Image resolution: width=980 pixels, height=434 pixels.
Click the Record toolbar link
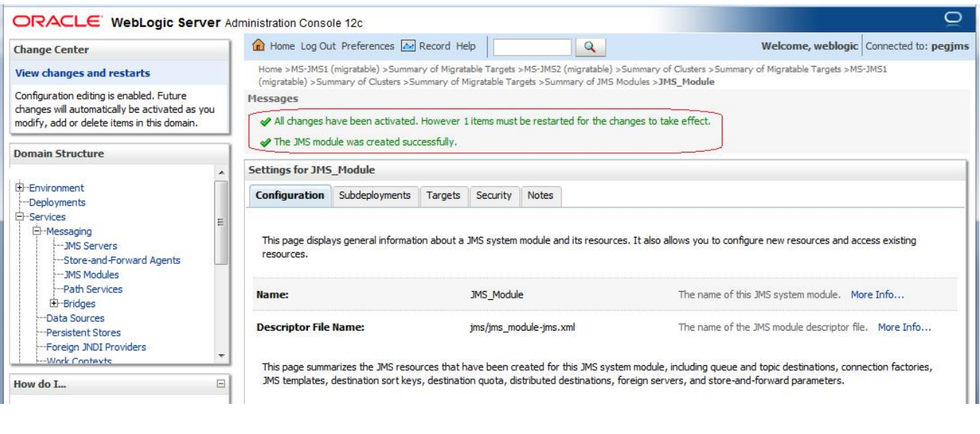click(x=434, y=46)
